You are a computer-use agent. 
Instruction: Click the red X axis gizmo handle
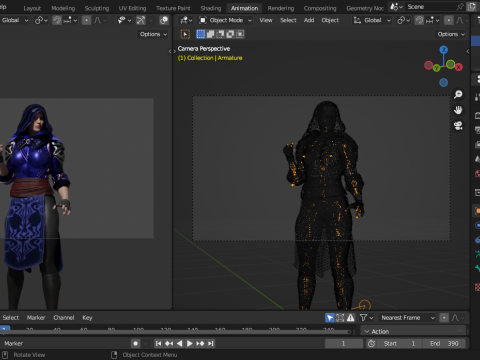click(459, 67)
